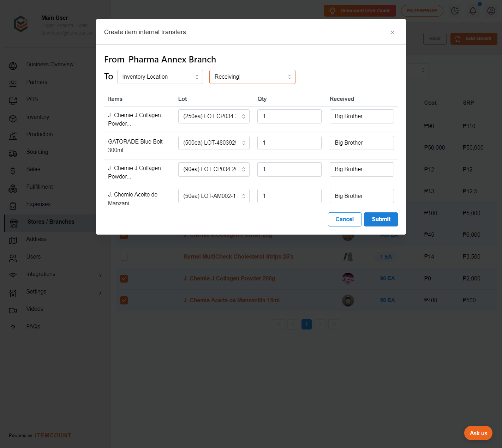Viewport: 502px width, 448px height.
Task: Click the Fullfillment cubes icon
Action: point(13,188)
